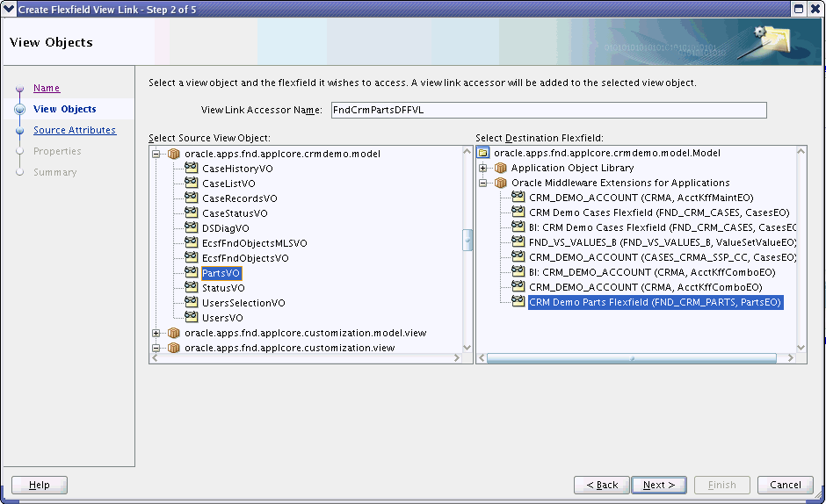Click icon of FND_VS_VALUES_B flexfield

518,241
